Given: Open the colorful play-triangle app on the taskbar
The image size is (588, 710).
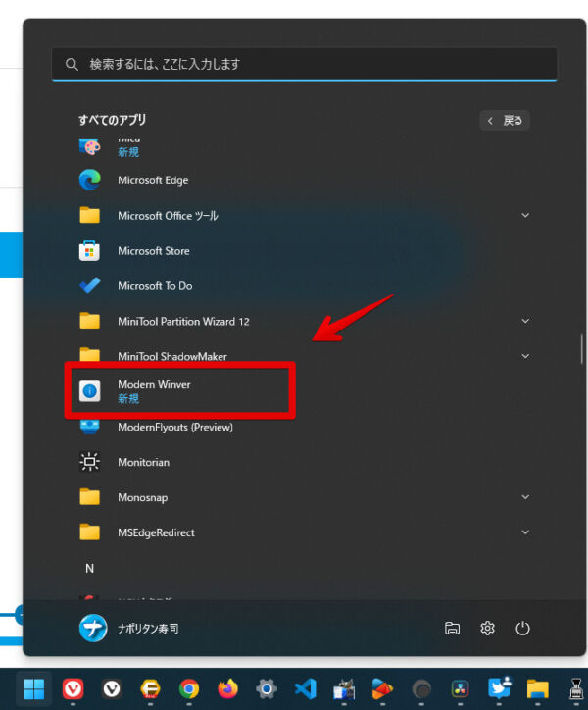Looking at the screenshot, I should coord(382,689).
